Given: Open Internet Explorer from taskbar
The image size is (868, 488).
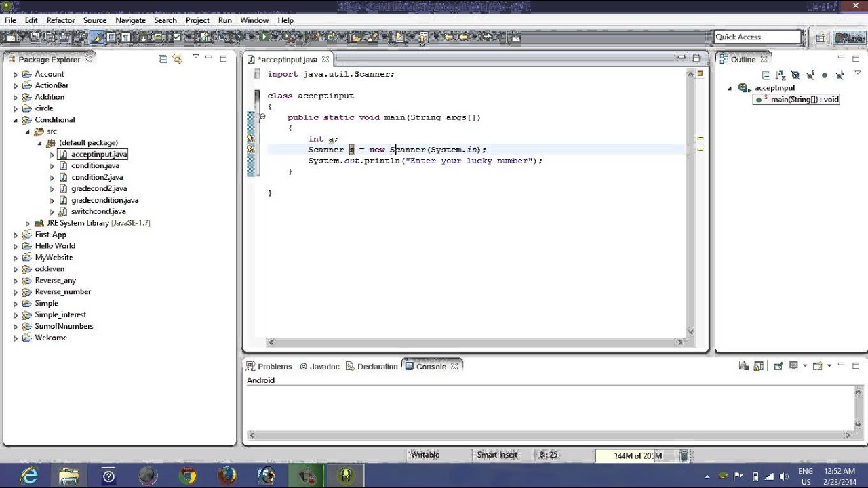Looking at the screenshot, I should [29, 476].
